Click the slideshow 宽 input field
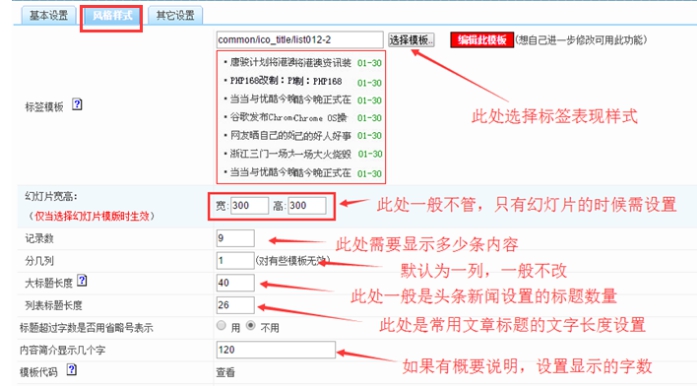 249,205
